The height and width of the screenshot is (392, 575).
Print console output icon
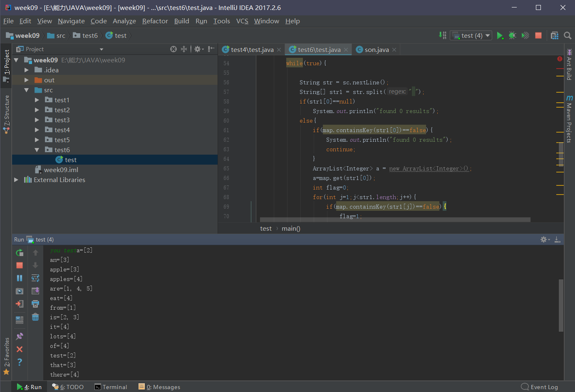pos(35,304)
